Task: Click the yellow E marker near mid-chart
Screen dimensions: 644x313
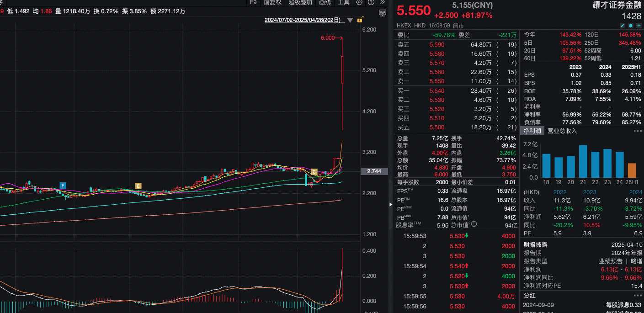Action: [x=138, y=186]
